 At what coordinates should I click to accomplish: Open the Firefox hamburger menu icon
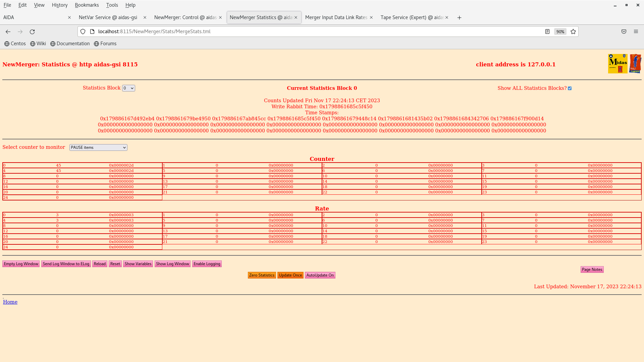click(x=636, y=32)
